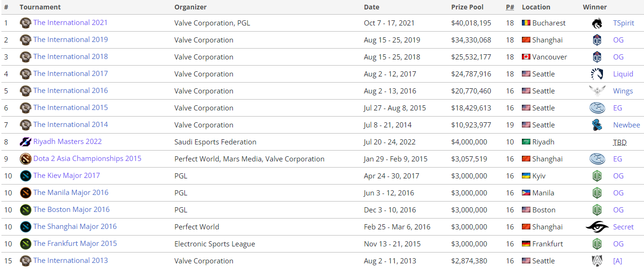Screen dimensions: 644x270
Task: Click the Romanian flag next to Bucharest
Action: pyautogui.click(x=526, y=23)
